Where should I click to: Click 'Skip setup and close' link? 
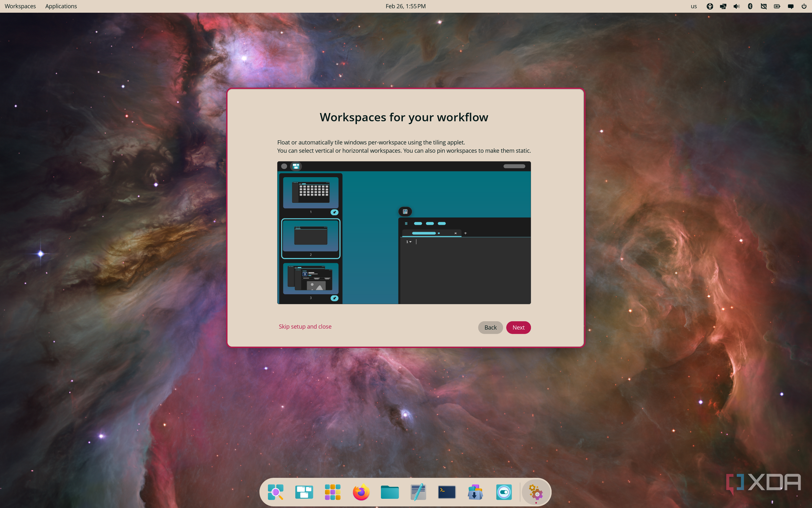click(305, 326)
